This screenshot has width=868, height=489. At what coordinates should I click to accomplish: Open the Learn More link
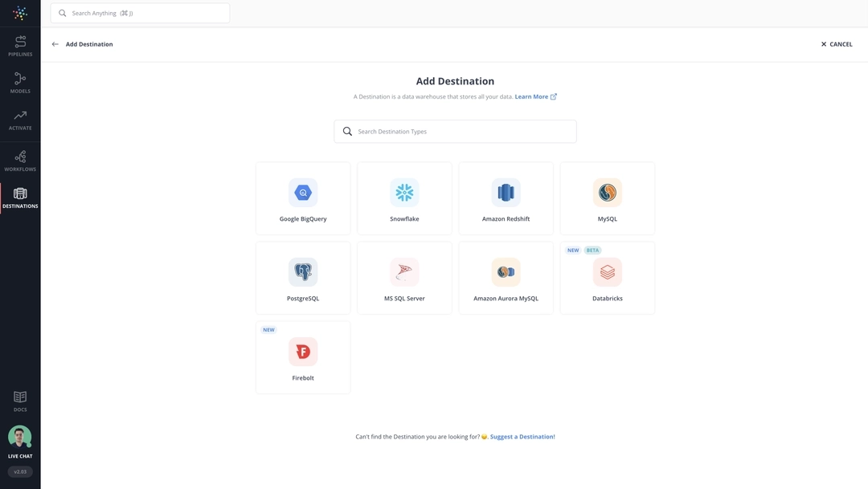(530, 95)
